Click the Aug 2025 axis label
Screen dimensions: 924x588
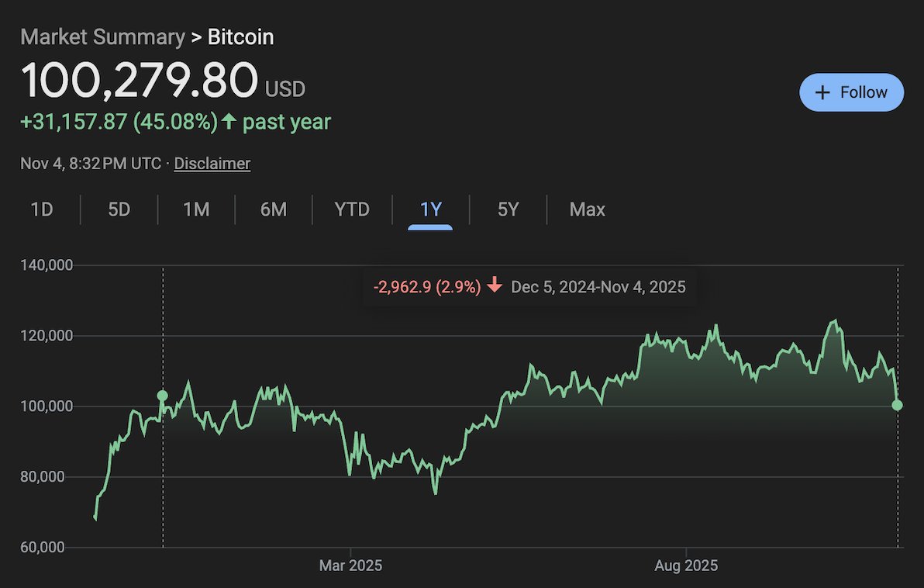click(x=685, y=566)
